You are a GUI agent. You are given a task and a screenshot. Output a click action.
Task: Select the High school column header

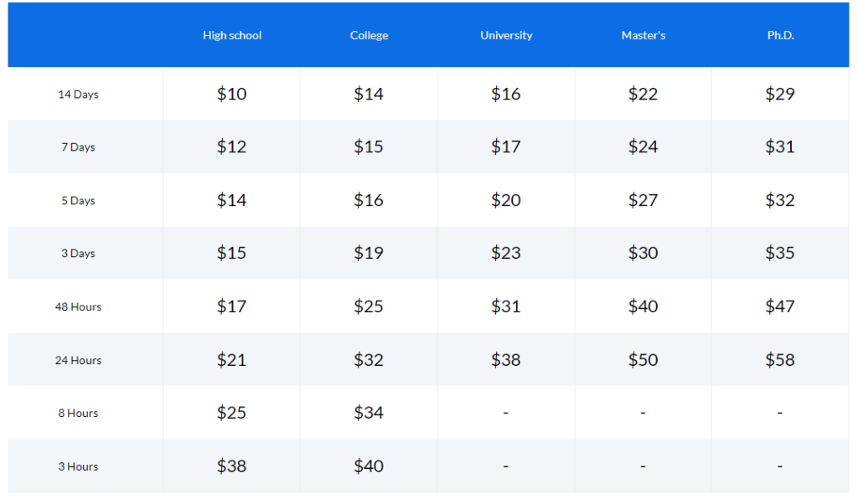coord(232,35)
